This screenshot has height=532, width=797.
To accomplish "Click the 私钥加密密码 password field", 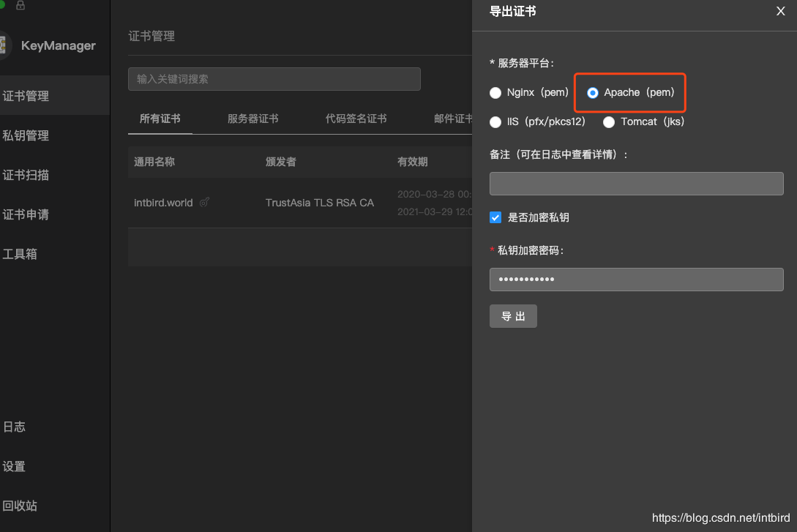I will (636, 280).
